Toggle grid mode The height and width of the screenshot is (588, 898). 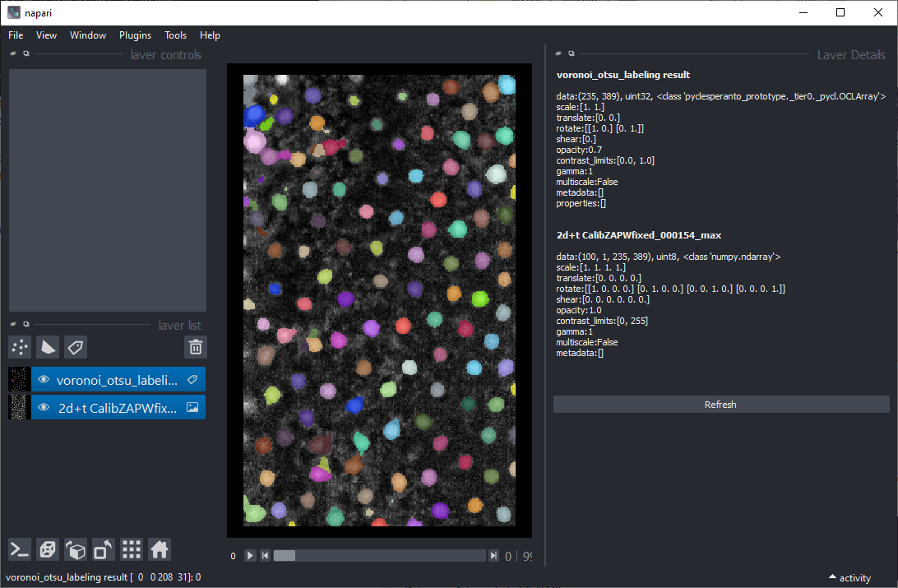[x=132, y=549]
